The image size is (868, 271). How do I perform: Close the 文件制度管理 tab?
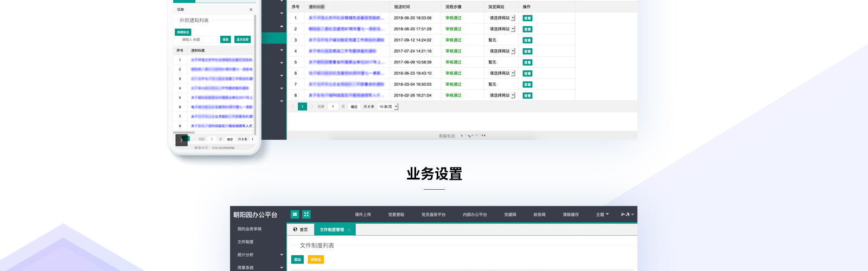click(349, 230)
